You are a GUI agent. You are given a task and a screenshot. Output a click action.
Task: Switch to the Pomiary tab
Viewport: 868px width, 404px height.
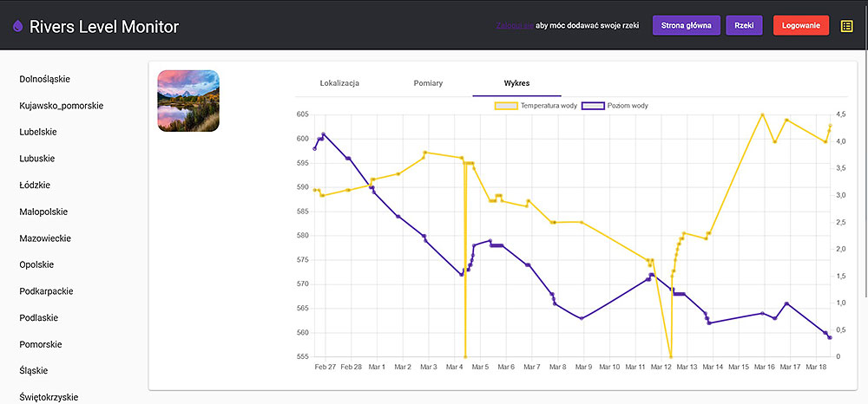[428, 83]
